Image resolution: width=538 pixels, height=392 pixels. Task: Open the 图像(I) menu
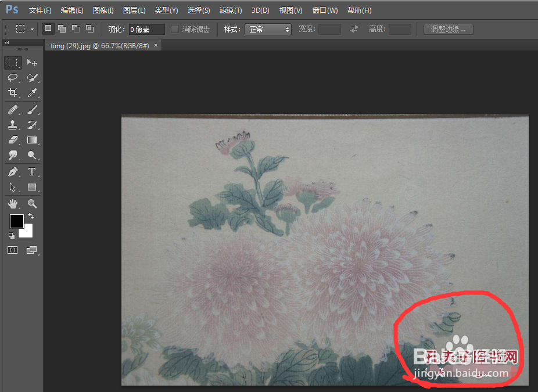[103, 10]
